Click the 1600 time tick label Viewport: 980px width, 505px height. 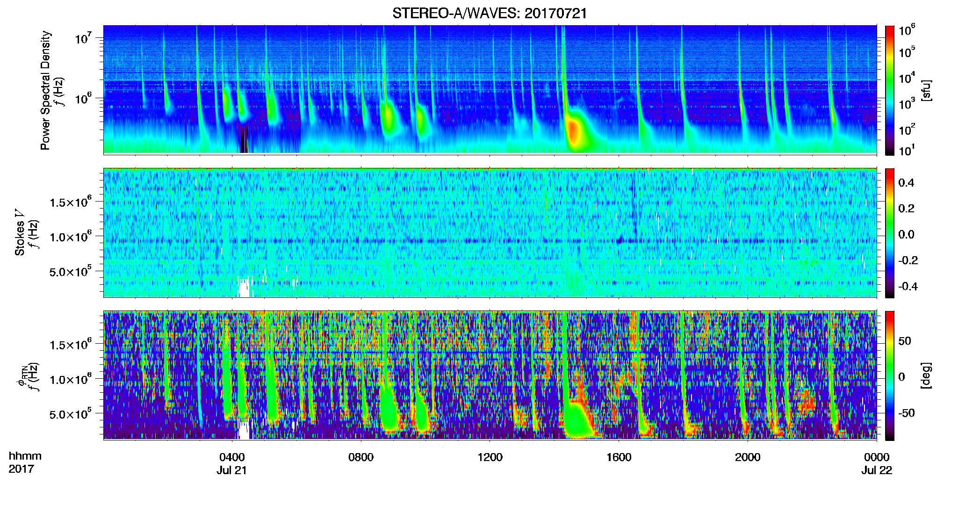coord(619,457)
